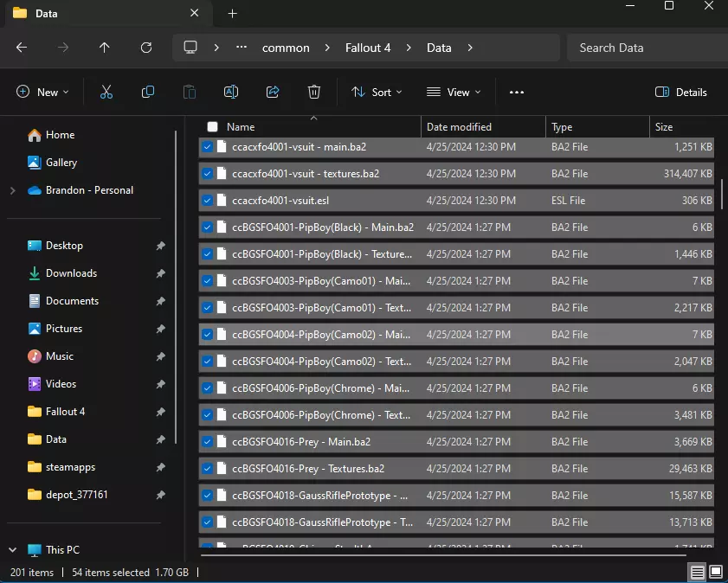Expand the Brandon - Personal tree node
This screenshot has height=583, width=728.
12,190
